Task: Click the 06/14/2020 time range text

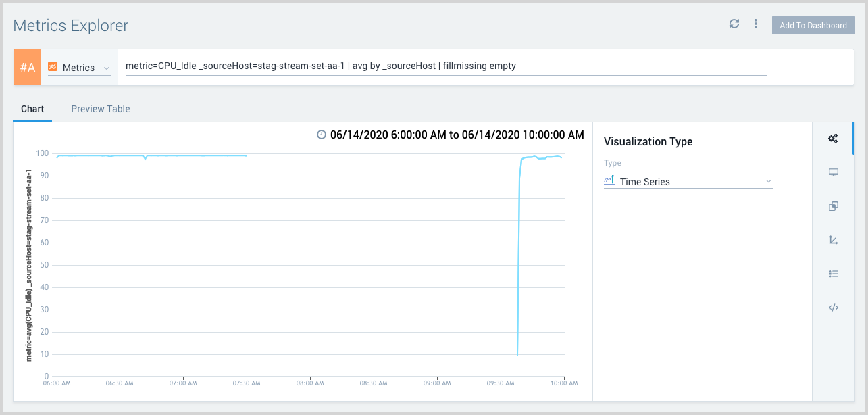Action: (457, 135)
